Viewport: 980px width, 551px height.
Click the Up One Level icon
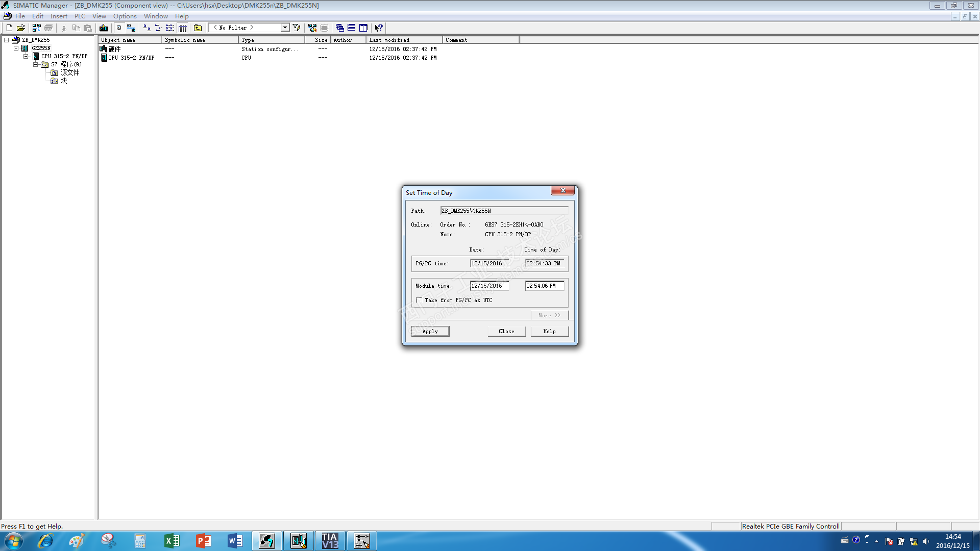click(198, 28)
